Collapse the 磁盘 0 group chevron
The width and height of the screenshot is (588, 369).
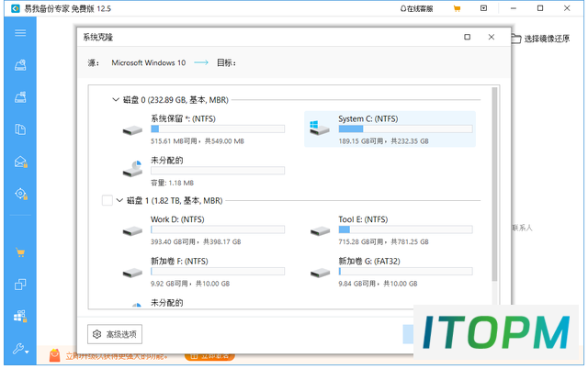coord(116,100)
